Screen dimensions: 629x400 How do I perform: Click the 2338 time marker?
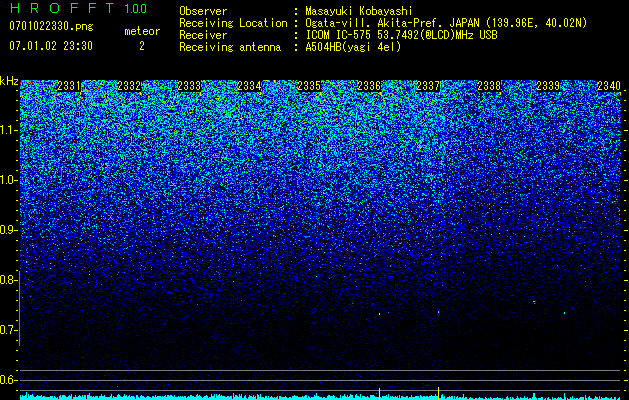pos(489,86)
